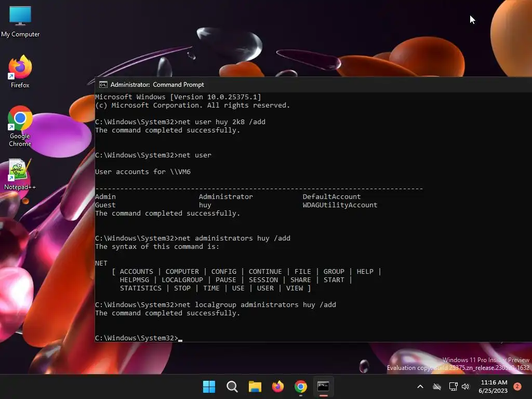The width and height of the screenshot is (532, 399).
Task: Click the 'COMPUTER' keyword in NET syntax
Action: pos(182,271)
